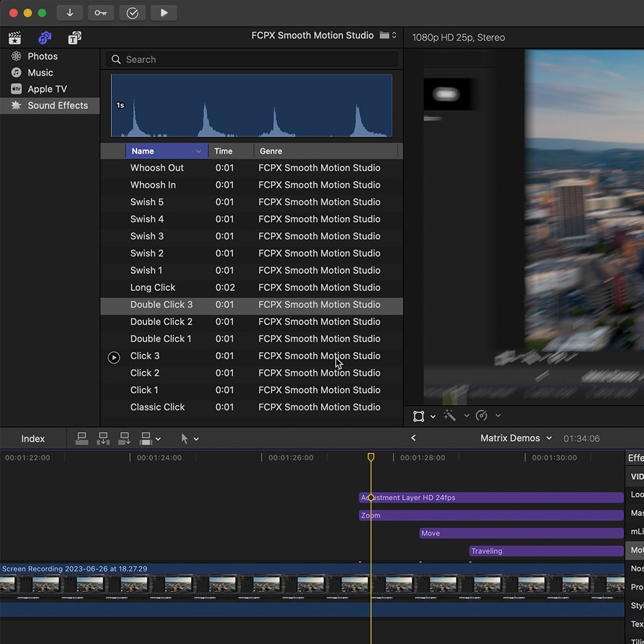Click the connect clip to storyline icon
Screen dimensions: 644x644
(x=82, y=439)
